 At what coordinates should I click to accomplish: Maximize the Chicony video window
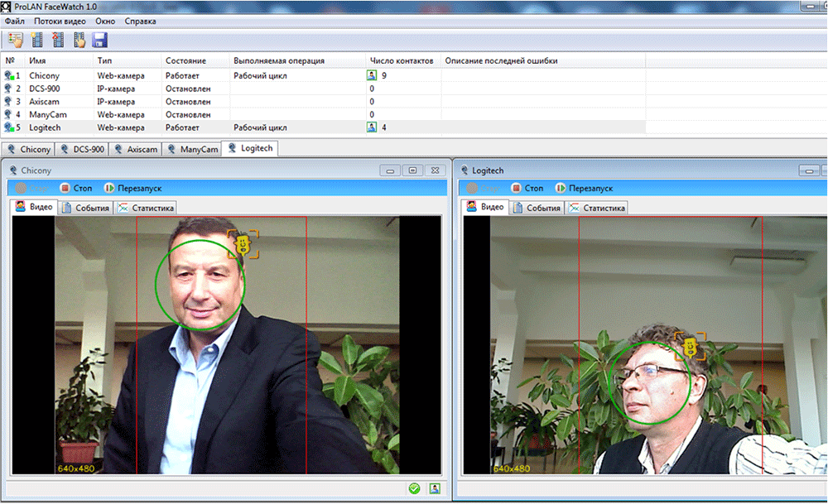412,170
